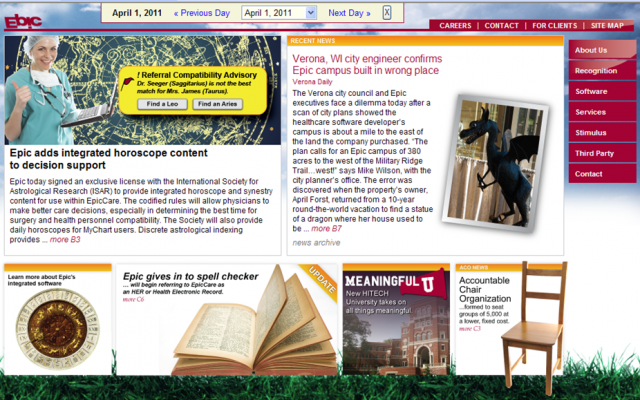The height and width of the screenshot is (400, 640).
Task: Select Services in side menu
Action: [x=602, y=112]
